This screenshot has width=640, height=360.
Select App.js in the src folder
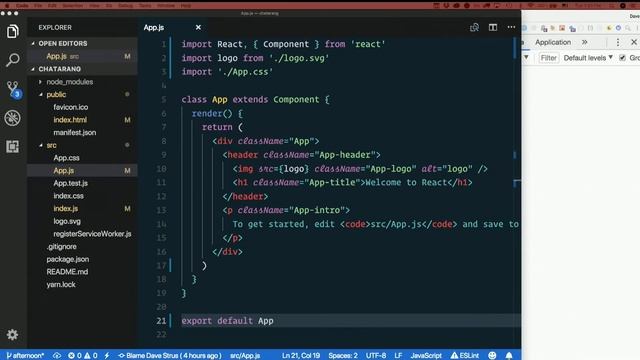point(83,171)
